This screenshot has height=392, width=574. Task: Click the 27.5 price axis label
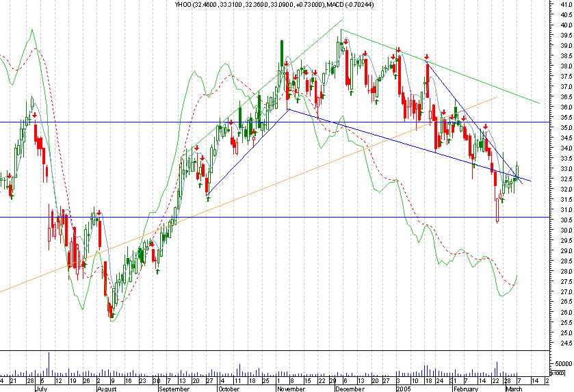point(566,281)
